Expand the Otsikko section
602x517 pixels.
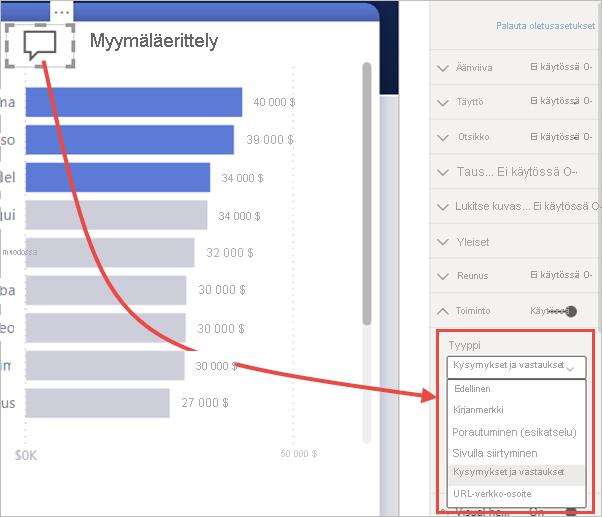(x=443, y=137)
